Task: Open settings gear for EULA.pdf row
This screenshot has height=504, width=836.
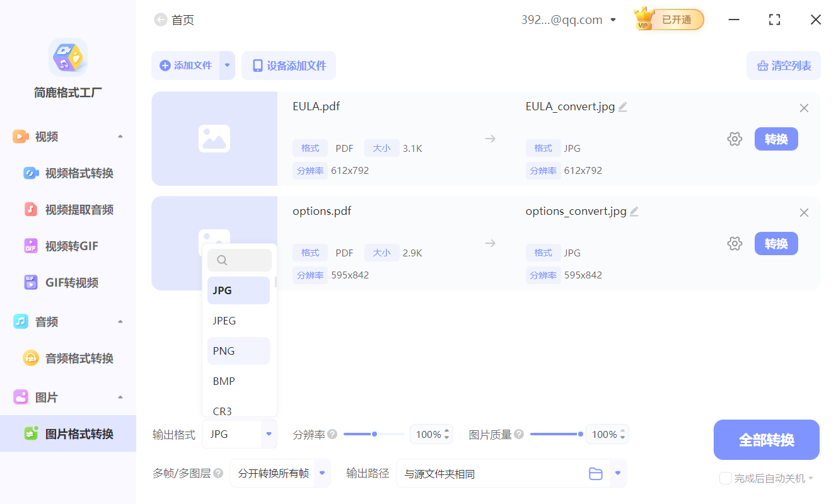Action: click(x=734, y=139)
